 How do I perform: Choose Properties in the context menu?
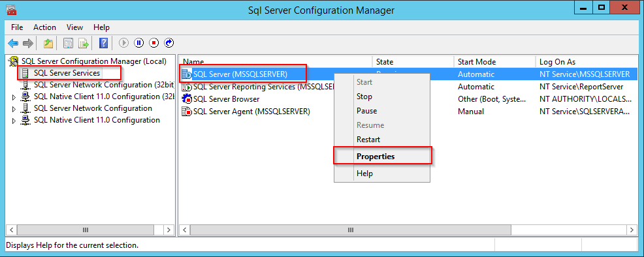point(382,156)
